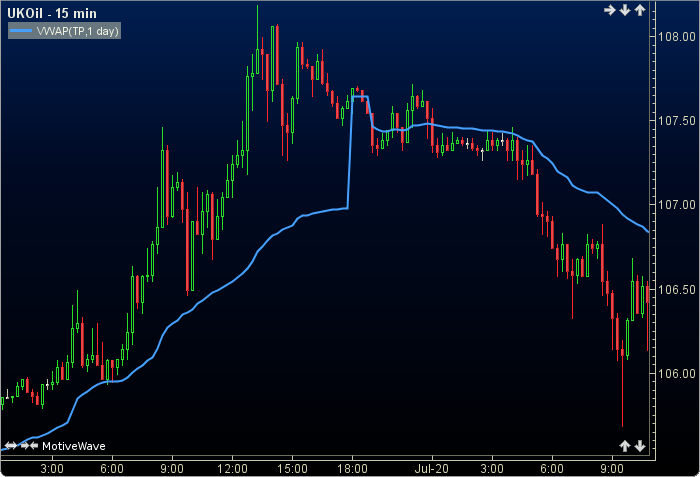Click the 106.50 price axis label
This screenshot has width=700, height=477.
pyautogui.click(x=677, y=289)
